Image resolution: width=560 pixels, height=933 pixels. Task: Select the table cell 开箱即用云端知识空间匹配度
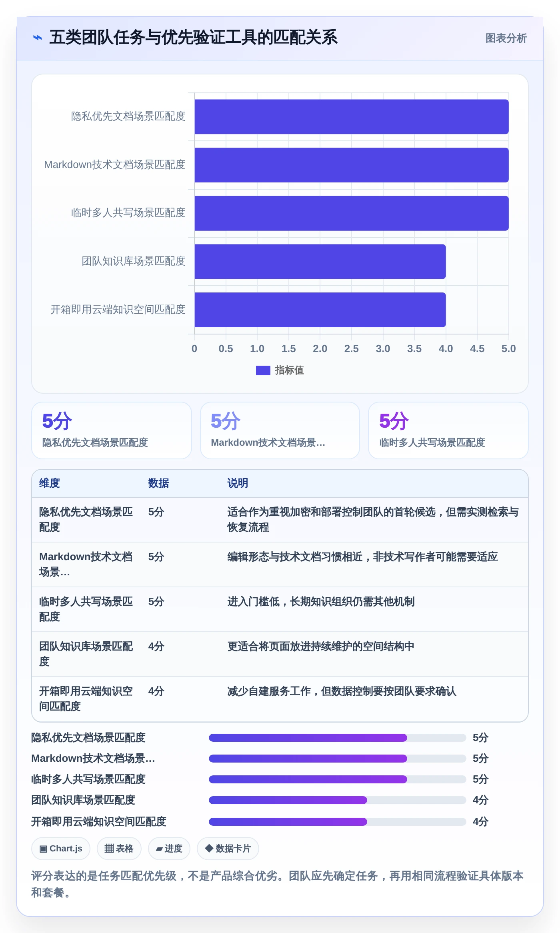click(86, 699)
